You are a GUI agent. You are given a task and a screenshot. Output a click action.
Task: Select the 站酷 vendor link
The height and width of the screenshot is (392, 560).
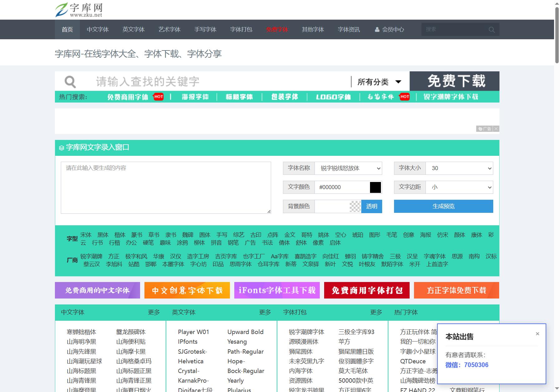click(x=134, y=264)
